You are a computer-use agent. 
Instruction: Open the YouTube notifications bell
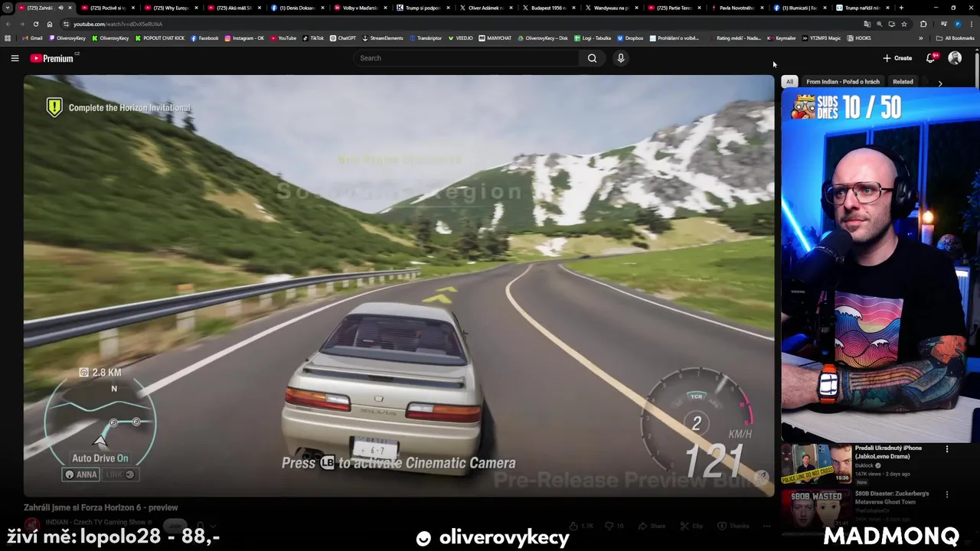931,58
